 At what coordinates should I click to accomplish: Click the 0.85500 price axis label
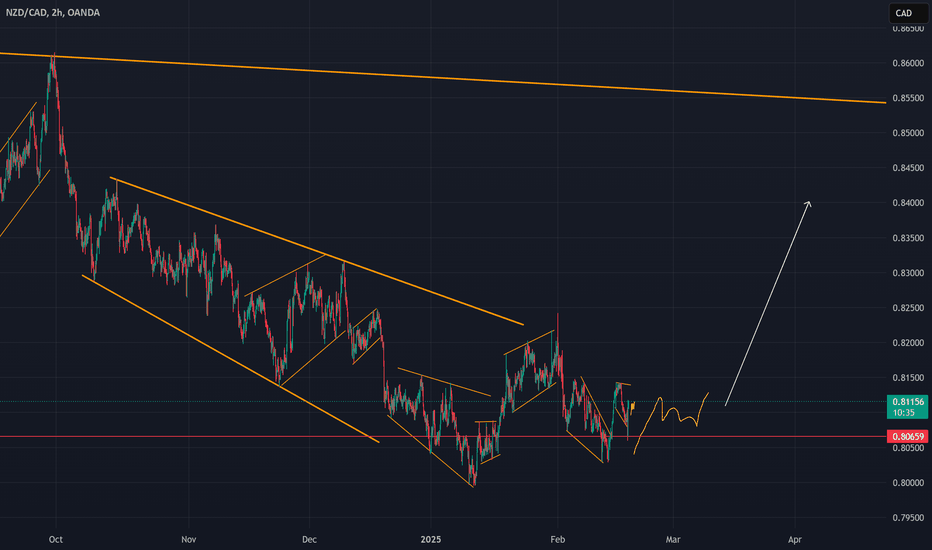point(908,98)
